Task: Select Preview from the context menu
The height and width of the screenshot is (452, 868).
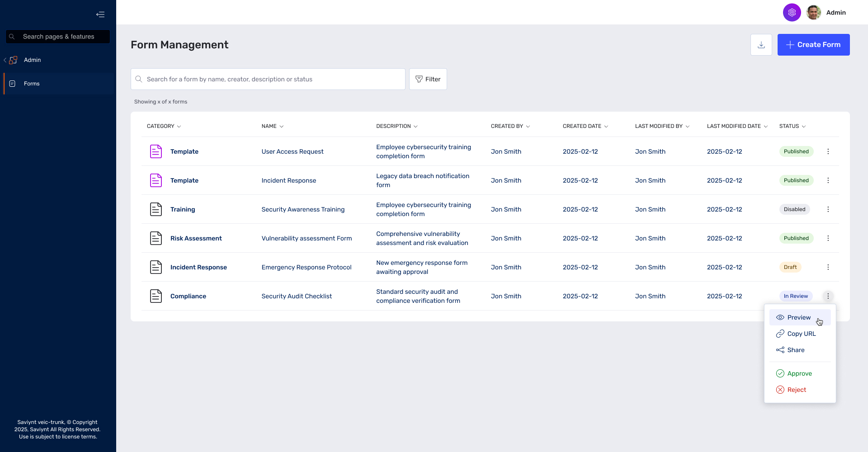Action: [799, 317]
